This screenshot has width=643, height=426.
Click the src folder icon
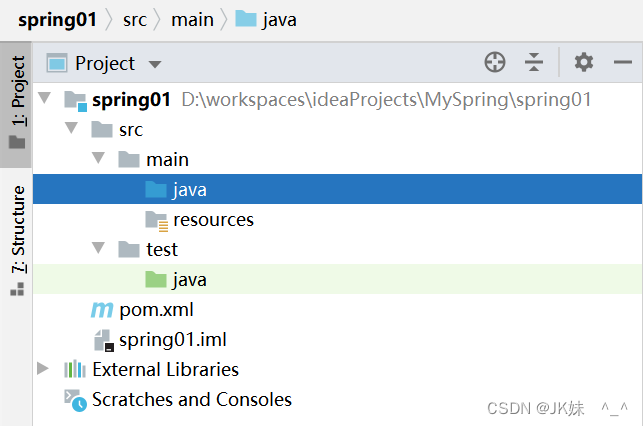click(102, 130)
